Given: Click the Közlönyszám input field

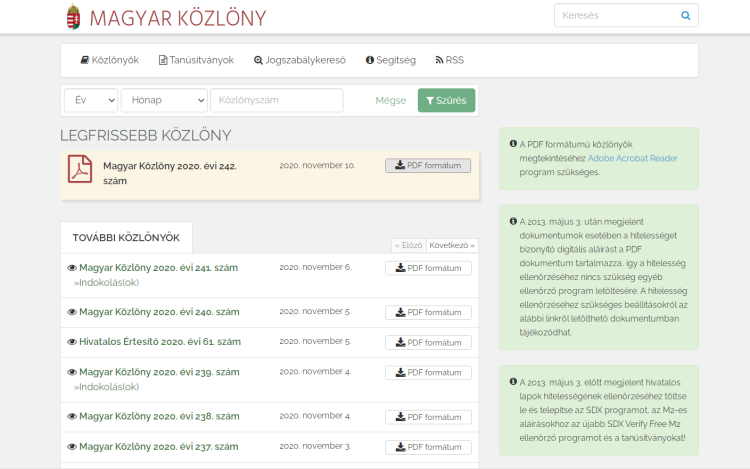Looking at the screenshot, I should pyautogui.click(x=277, y=100).
